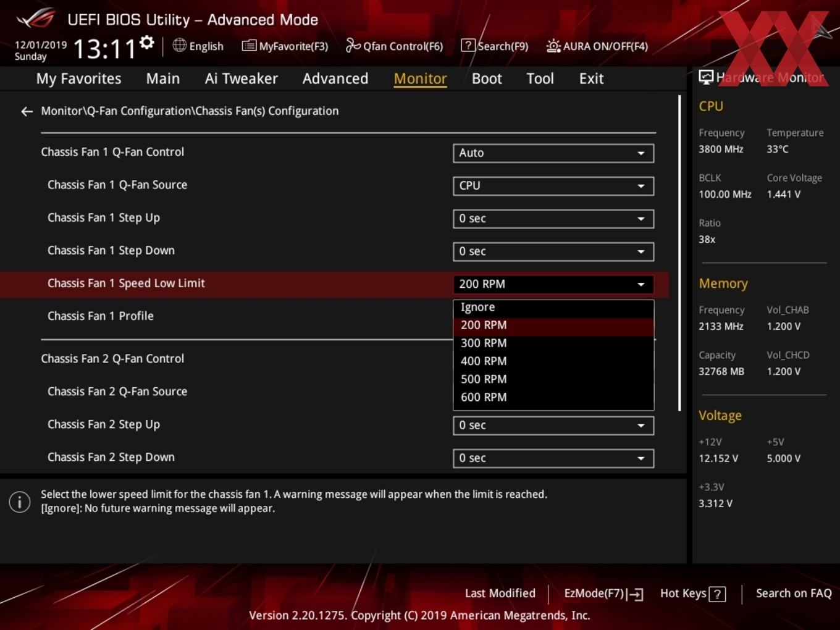Choose 500 RPM option
Image resolution: width=840 pixels, height=630 pixels.
click(x=553, y=379)
